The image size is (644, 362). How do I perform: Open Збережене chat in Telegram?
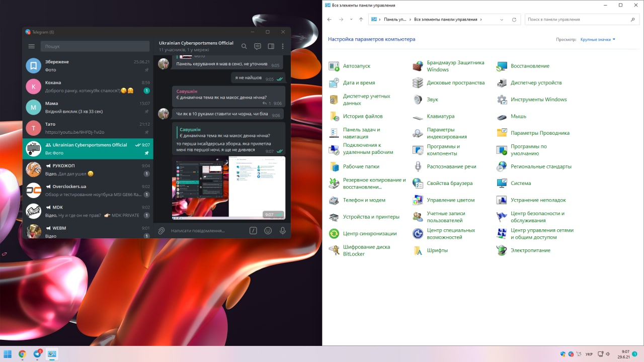[88, 65]
